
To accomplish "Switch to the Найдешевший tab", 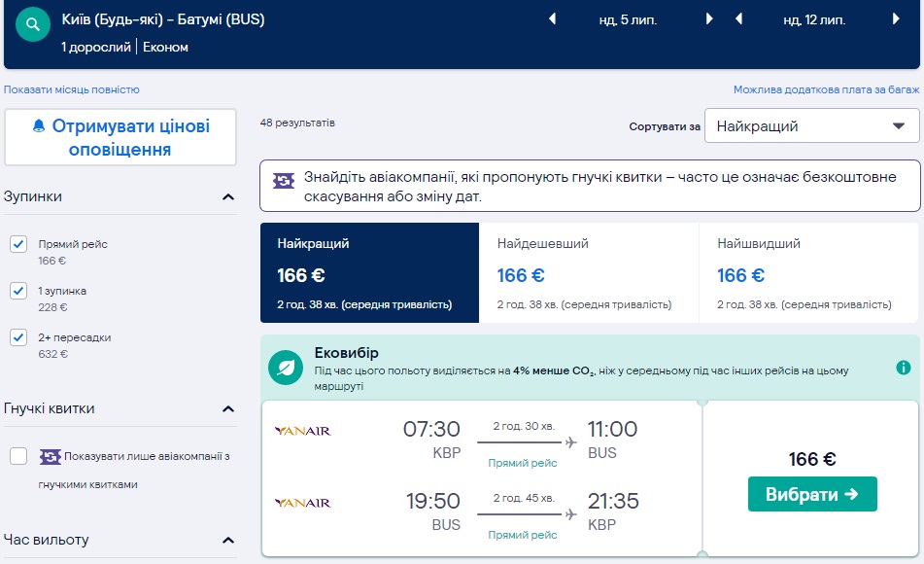I will tap(589, 273).
